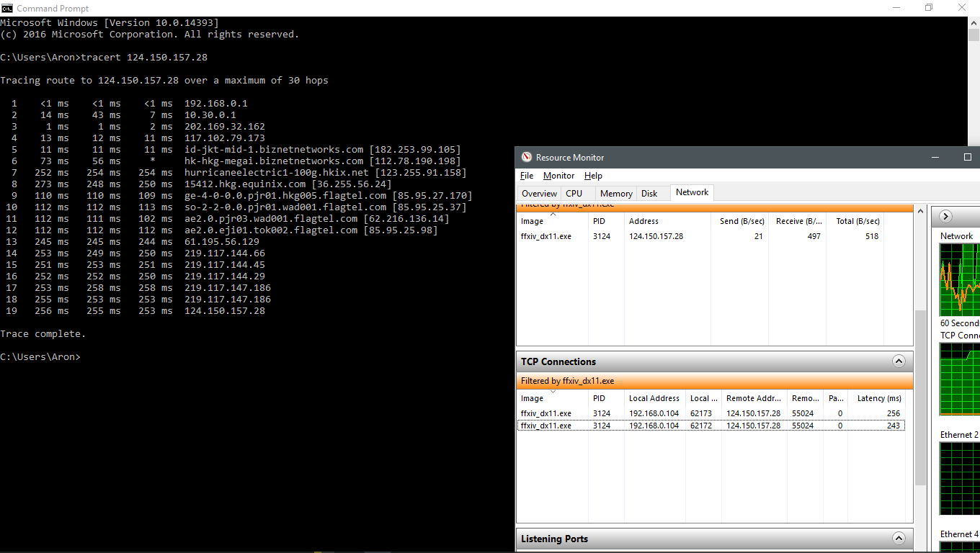The image size is (980, 553).
Task: Click the latency value 256
Action: (894, 413)
